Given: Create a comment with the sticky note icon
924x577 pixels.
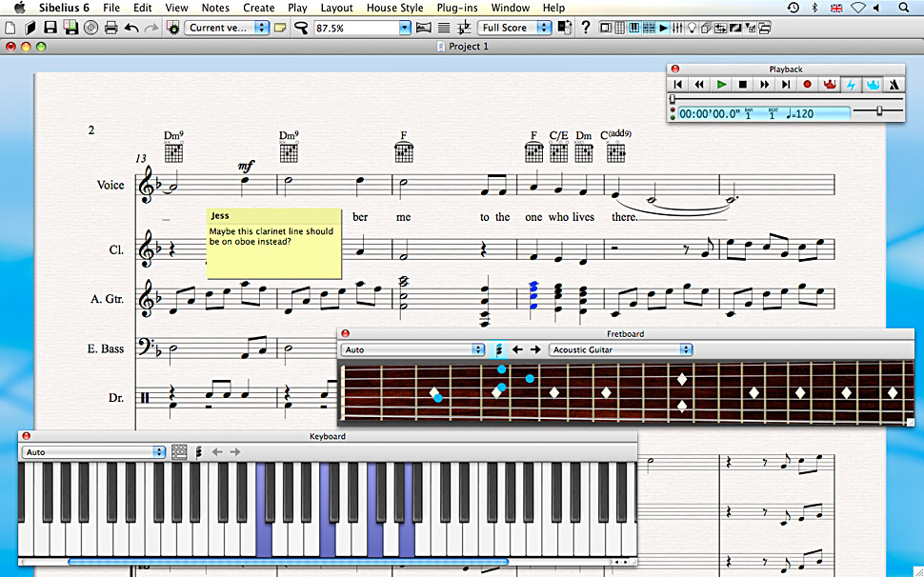Looking at the screenshot, I should [280, 28].
